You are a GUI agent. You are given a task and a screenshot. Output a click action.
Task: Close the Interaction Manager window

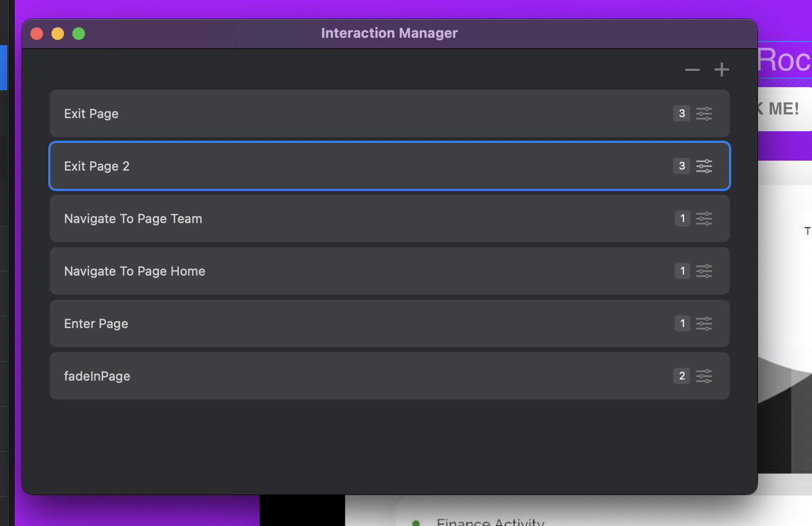coord(37,34)
